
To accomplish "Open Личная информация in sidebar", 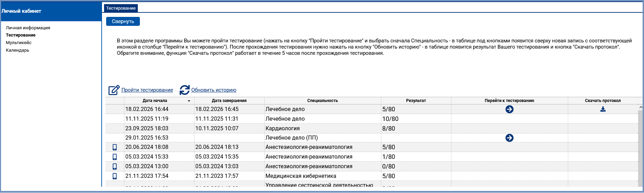I will pos(28,28).
